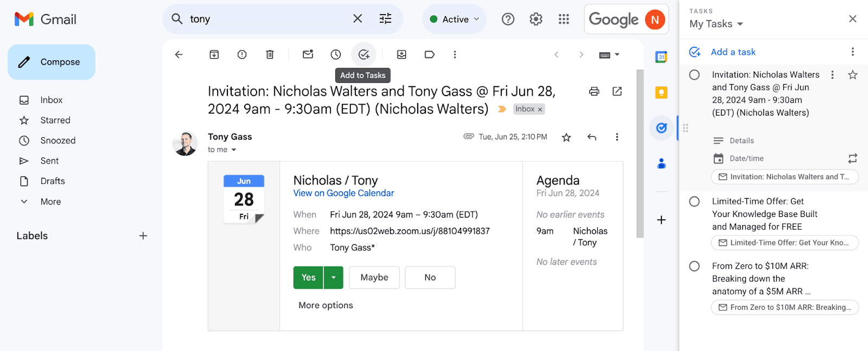The height and width of the screenshot is (351, 868).
Task: Star the Invitation task in Tasks
Action: [852, 75]
